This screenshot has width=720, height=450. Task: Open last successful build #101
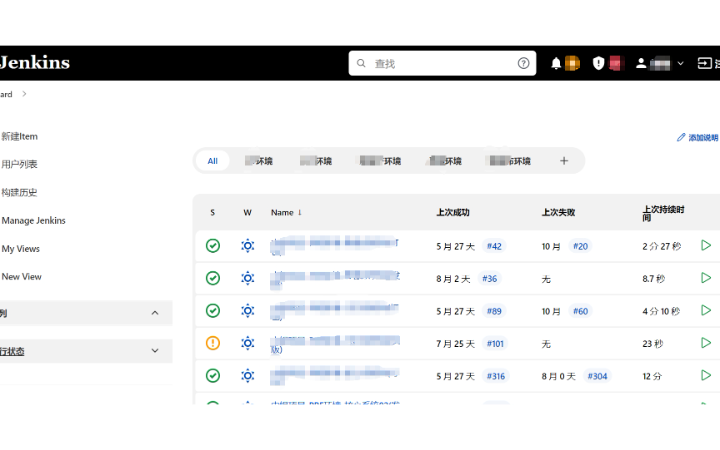click(495, 343)
